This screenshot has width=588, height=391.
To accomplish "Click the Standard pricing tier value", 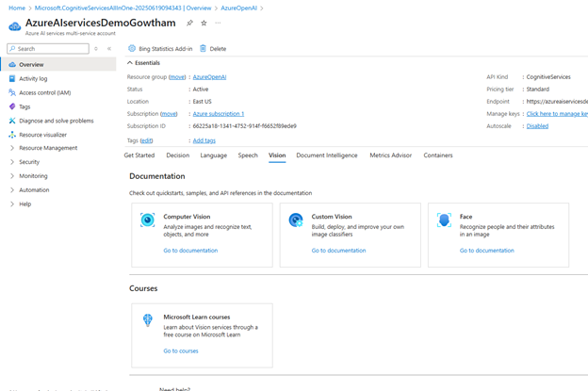I will pyautogui.click(x=538, y=90).
